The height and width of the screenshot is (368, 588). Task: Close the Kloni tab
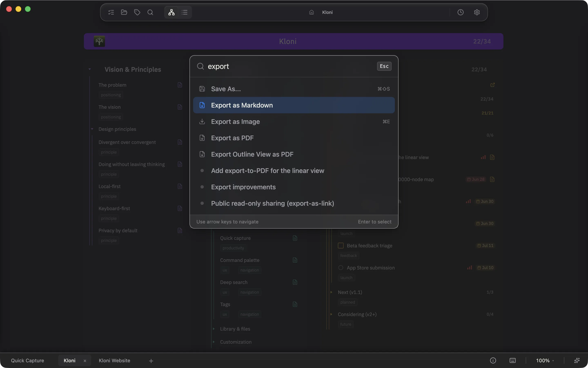pyautogui.click(x=85, y=361)
